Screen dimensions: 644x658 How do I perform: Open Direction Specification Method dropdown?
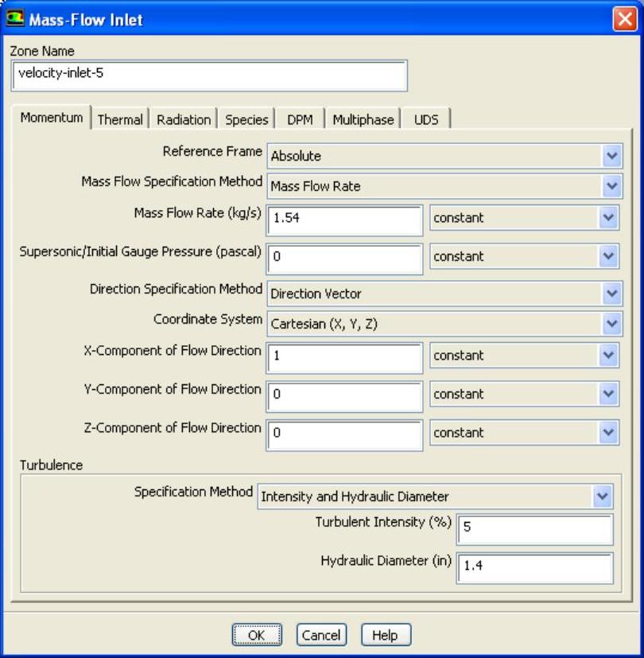[x=611, y=294]
